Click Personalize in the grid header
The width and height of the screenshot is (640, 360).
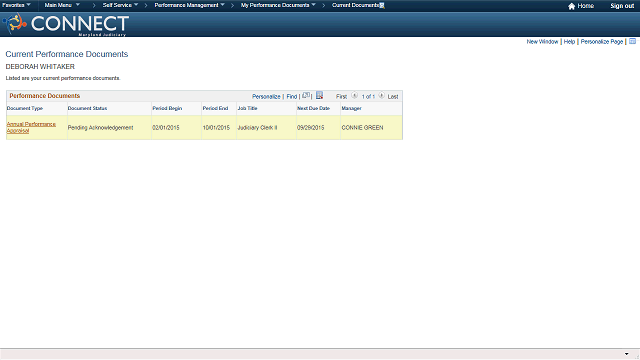[266, 97]
